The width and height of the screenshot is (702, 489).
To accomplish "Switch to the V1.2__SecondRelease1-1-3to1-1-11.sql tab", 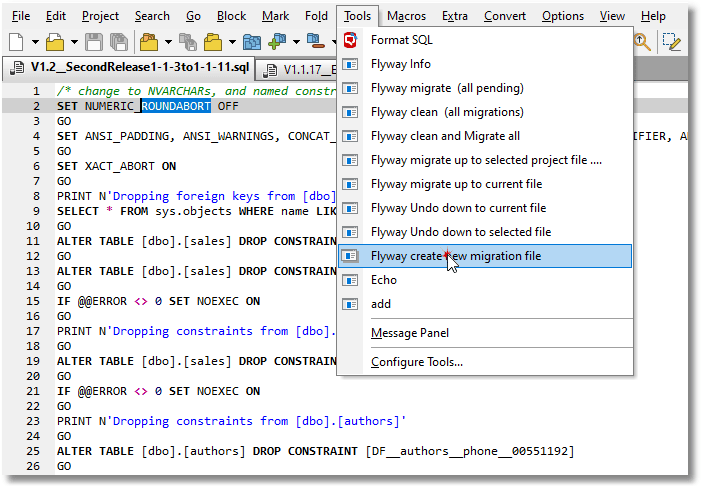I will pyautogui.click(x=129, y=68).
